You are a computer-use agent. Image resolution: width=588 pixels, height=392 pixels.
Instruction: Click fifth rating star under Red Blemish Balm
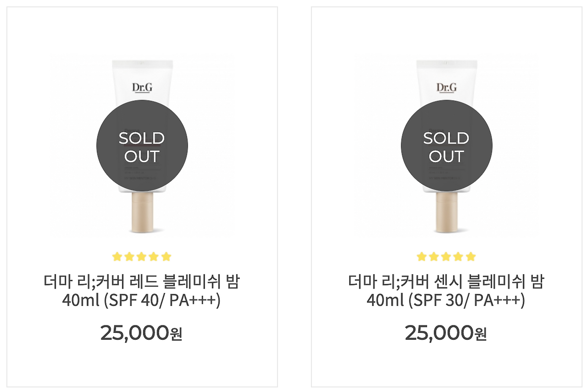[166, 257]
